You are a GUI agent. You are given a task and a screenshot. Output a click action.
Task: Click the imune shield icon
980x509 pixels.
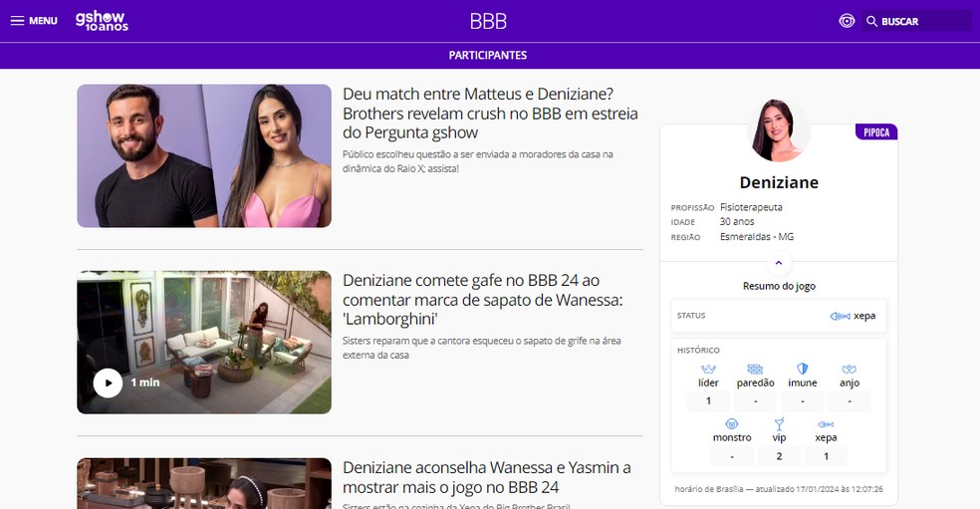click(803, 369)
